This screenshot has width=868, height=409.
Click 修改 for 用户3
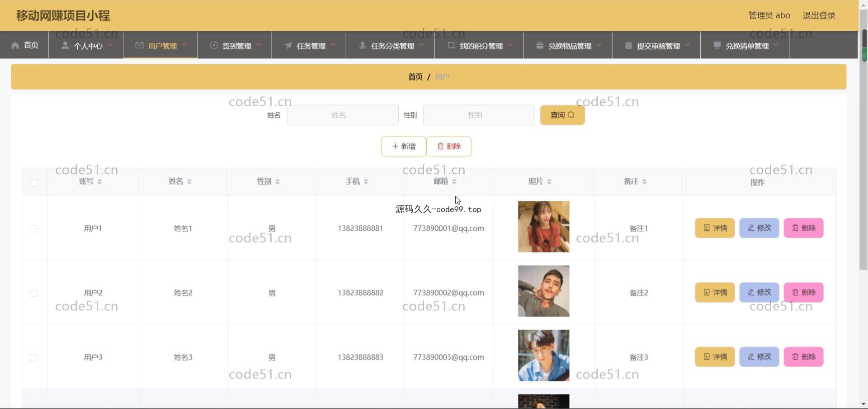pos(759,357)
